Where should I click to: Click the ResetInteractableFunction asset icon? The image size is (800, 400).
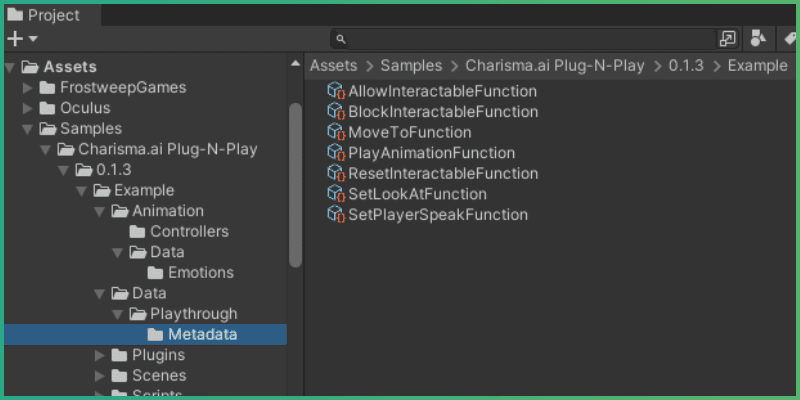336,174
